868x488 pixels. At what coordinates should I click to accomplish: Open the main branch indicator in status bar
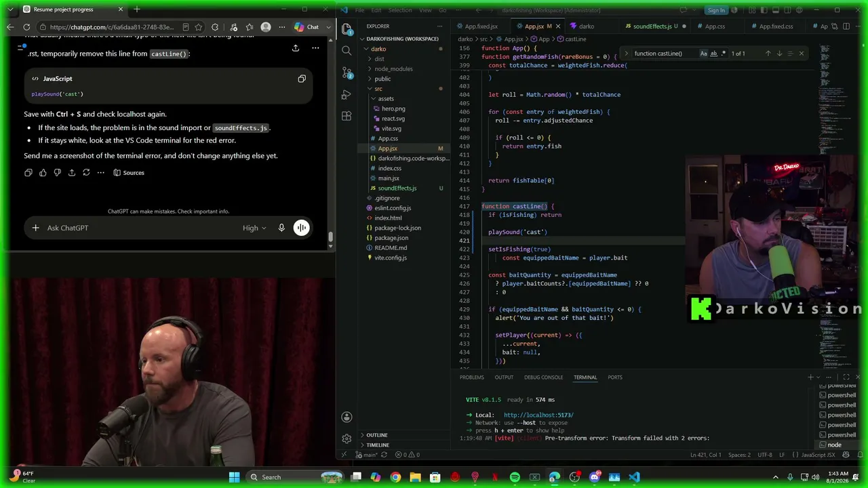click(x=367, y=455)
